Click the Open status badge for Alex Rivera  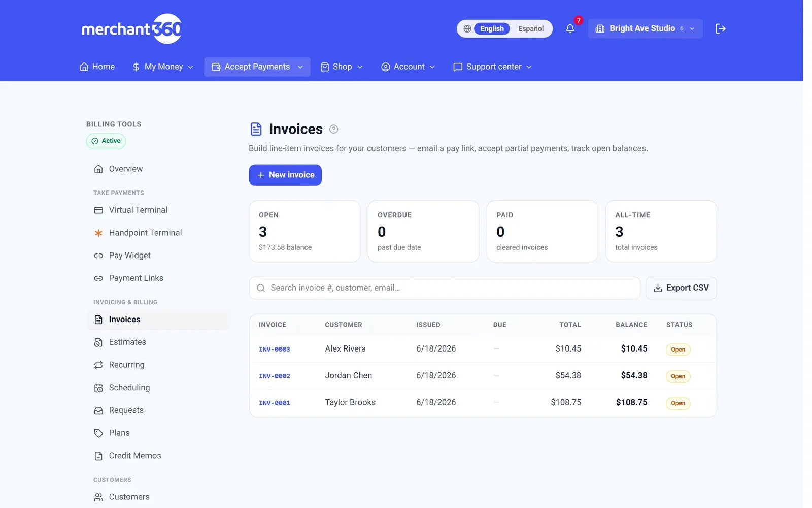coord(678,350)
